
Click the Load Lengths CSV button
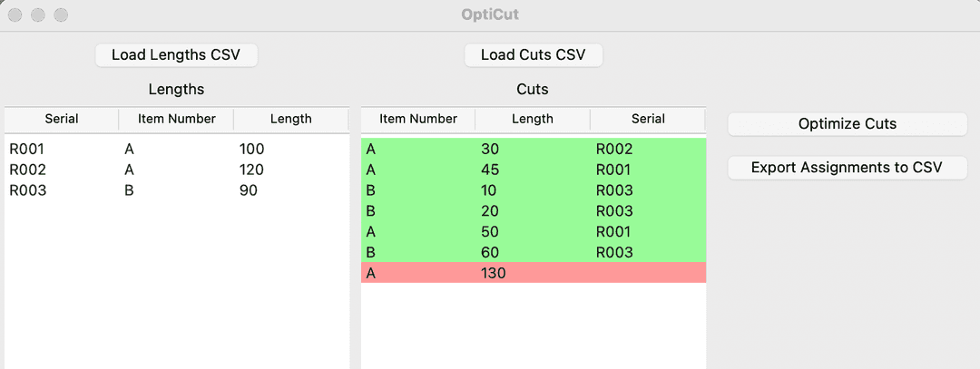pos(176,55)
